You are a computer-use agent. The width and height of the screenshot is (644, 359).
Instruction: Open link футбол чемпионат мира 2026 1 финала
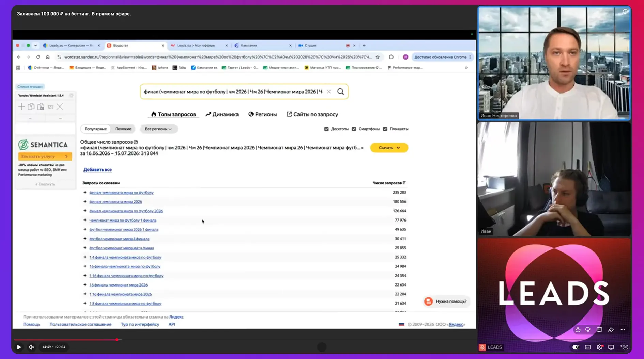coord(124,230)
